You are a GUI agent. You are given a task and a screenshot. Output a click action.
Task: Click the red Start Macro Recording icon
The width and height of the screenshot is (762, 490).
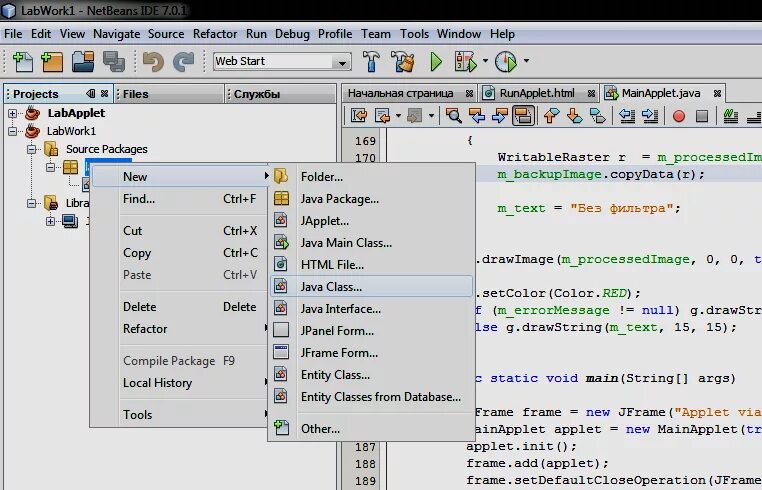[x=679, y=116]
